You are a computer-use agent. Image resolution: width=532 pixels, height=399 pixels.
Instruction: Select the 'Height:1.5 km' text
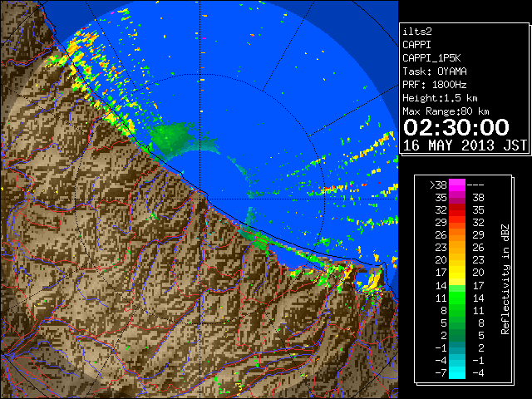pyautogui.click(x=440, y=98)
